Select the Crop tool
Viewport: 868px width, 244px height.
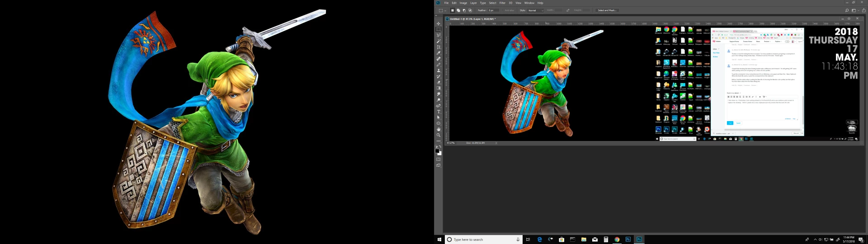tap(439, 47)
